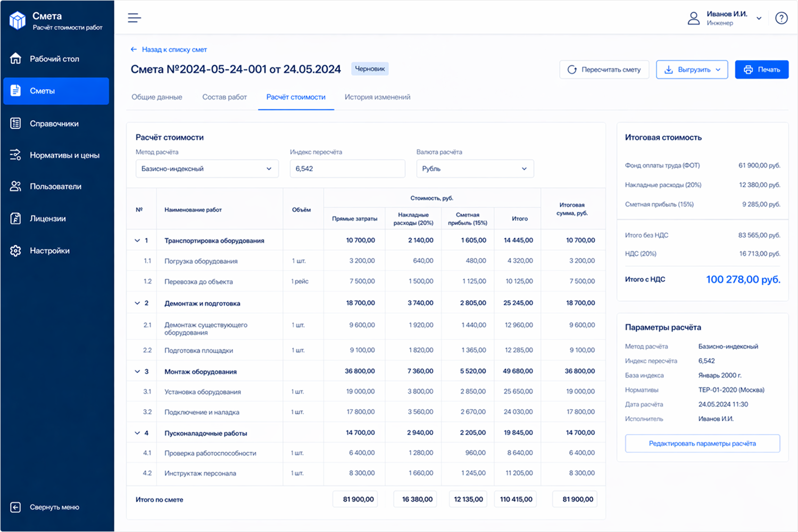The image size is (798, 532).
Task: Click the hamburger menu icon
Action: point(134,18)
